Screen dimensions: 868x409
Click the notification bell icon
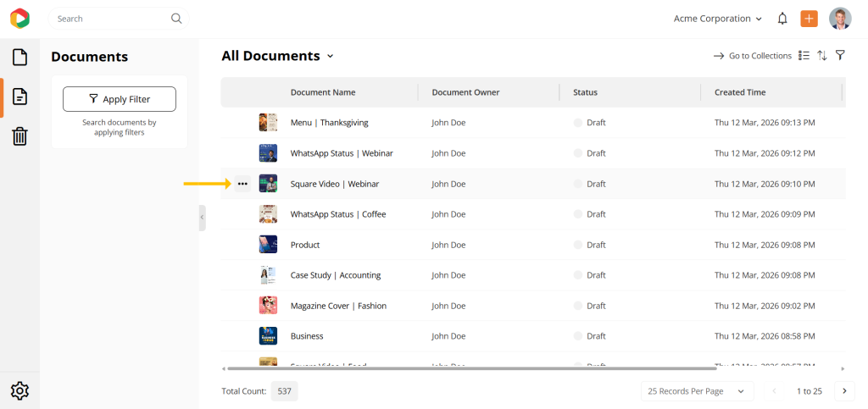point(782,19)
